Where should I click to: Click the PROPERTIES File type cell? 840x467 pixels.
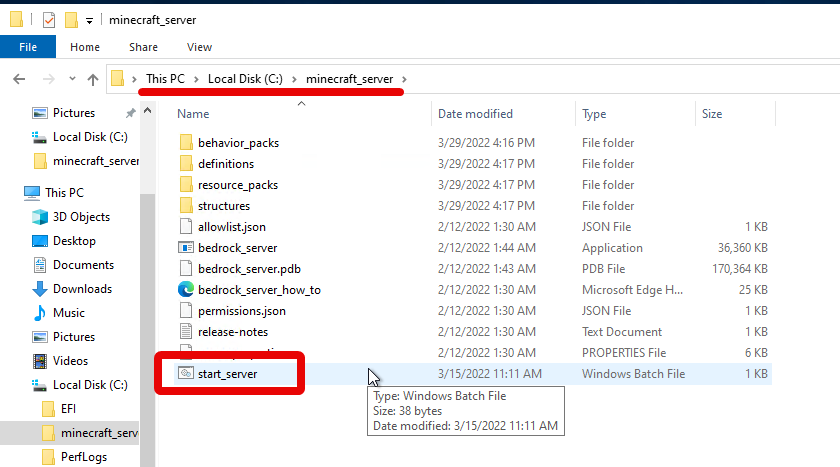(x=624, y=353)
